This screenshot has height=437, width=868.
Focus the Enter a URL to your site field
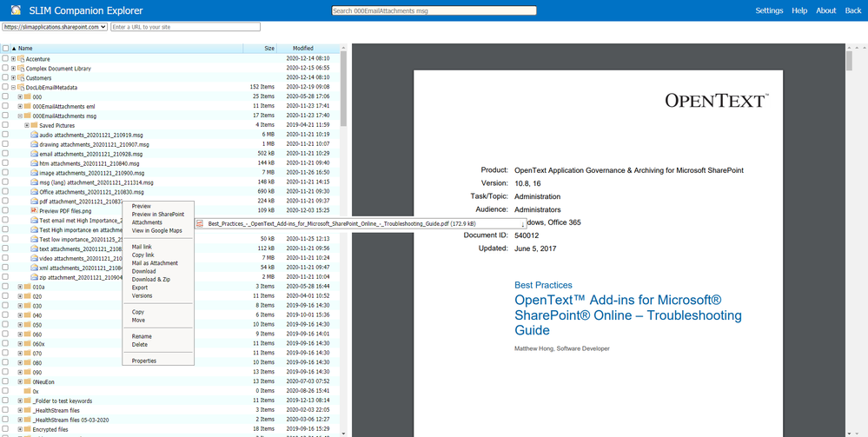tap(185, 27)
